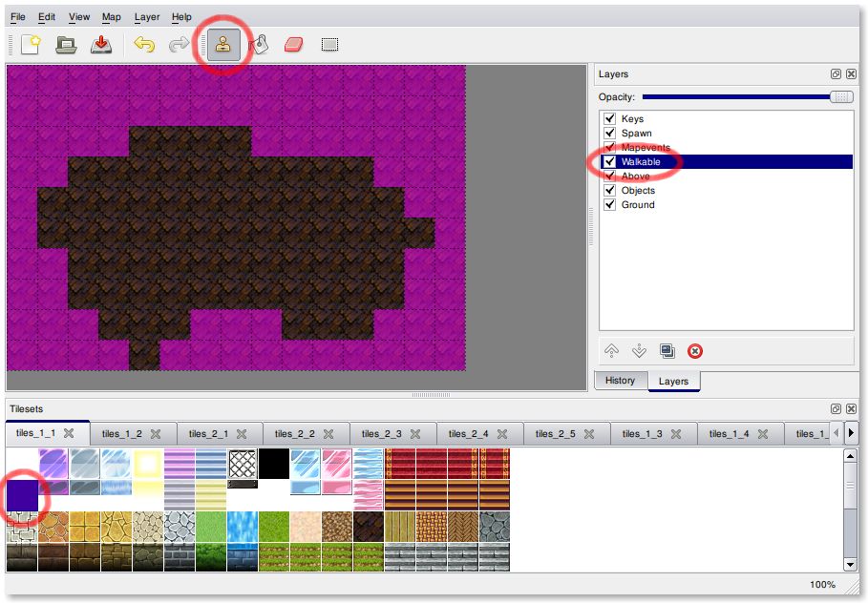This screenshot has width=868, height=603.
Task: Select the Rectangular Select tool
Action: coord(329,45)
